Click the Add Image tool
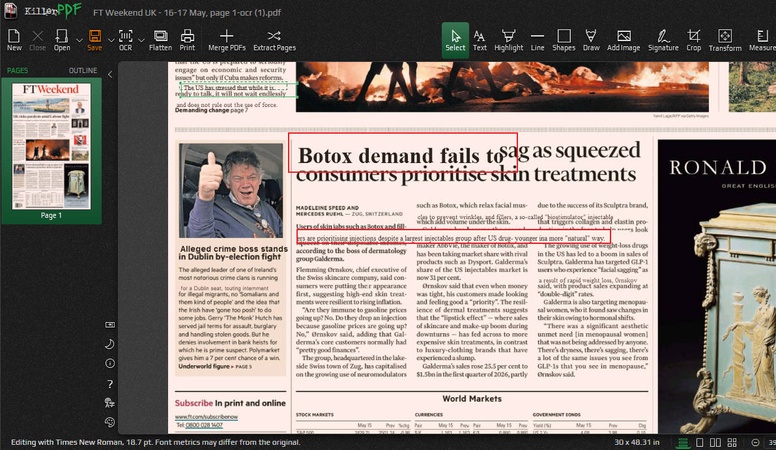 624,40
